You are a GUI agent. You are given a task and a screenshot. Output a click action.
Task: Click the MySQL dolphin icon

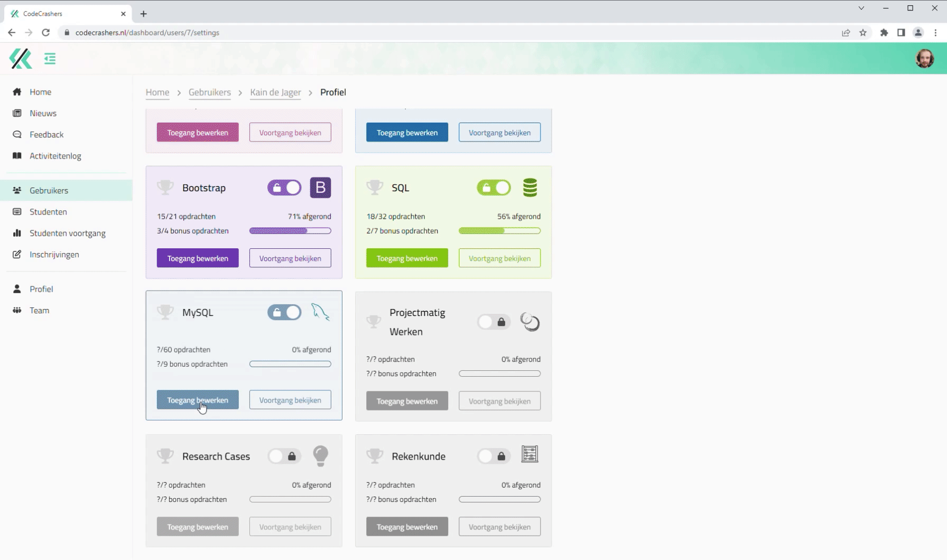[x=320, y=312]
